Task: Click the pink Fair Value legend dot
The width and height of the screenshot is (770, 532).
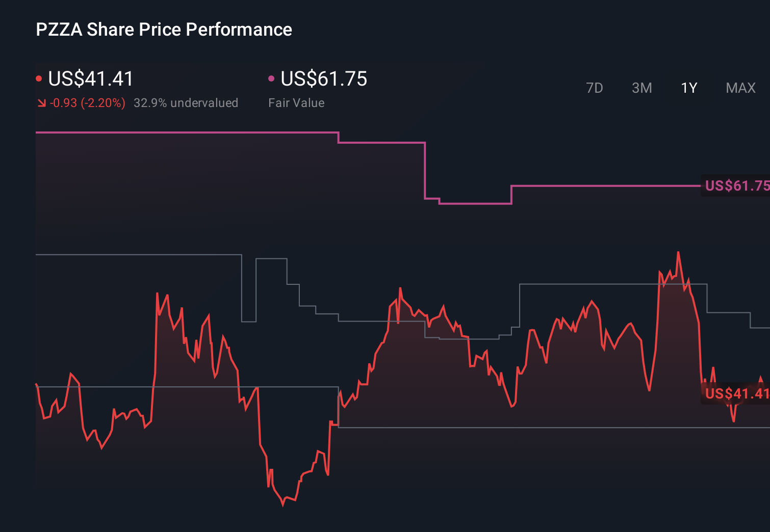Action: click(x=272, y=78)
